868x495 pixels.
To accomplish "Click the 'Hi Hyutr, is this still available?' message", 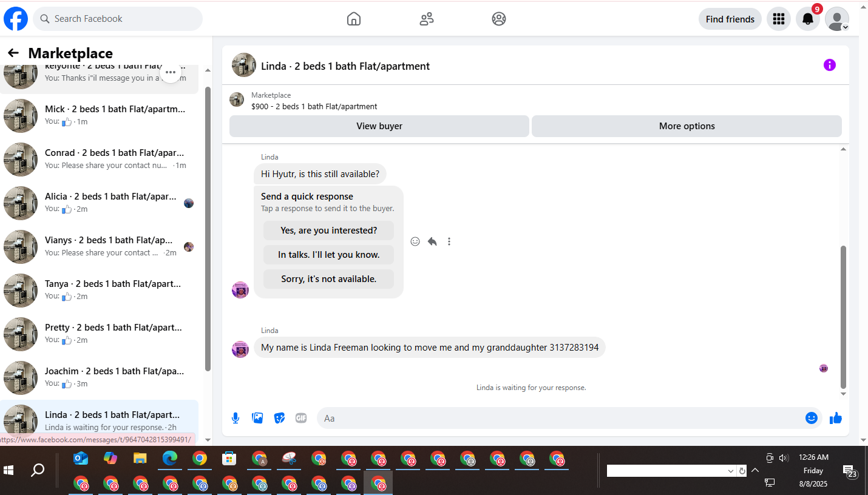I will click(320, 174).
